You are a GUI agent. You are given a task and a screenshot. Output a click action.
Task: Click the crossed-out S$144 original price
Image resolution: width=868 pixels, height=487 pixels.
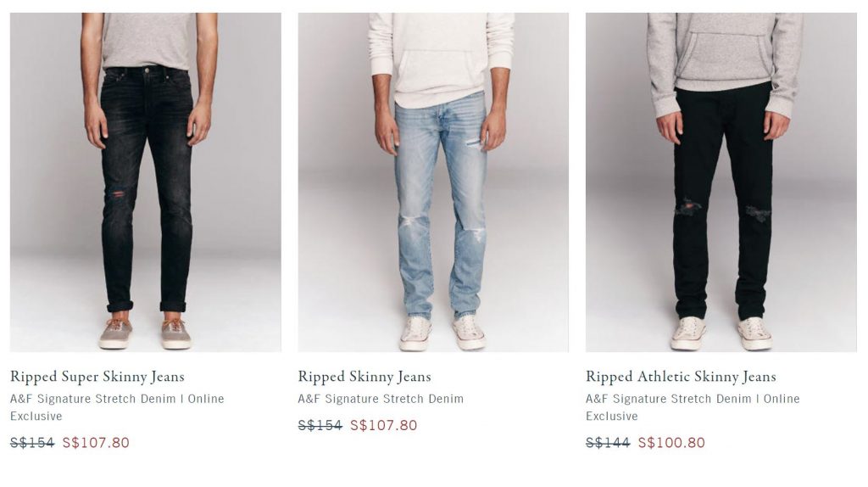coord(608,443)
